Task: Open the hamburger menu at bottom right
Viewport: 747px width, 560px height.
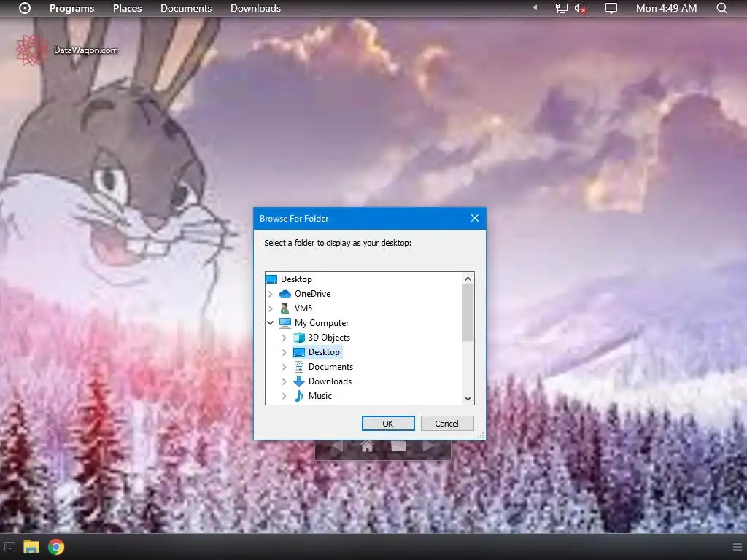Action: (x=737, y=547)
